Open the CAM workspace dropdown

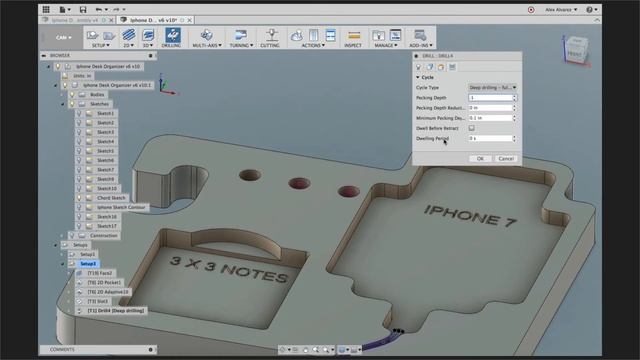tap(64, 38)
